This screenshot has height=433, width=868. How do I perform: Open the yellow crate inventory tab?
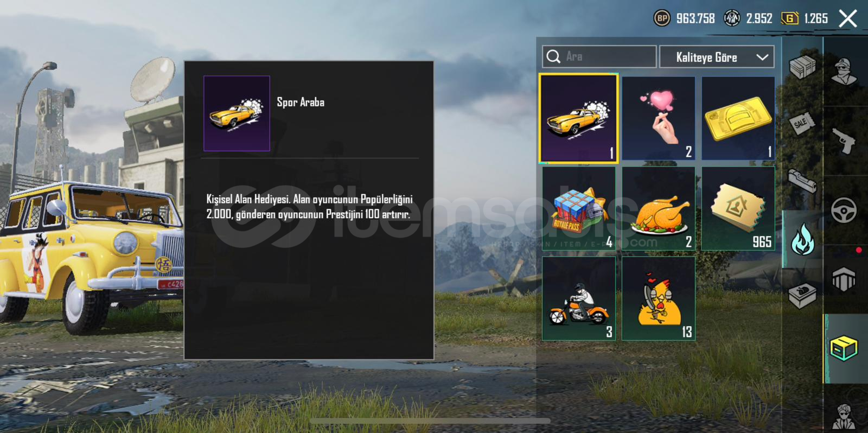coord(844,348)
